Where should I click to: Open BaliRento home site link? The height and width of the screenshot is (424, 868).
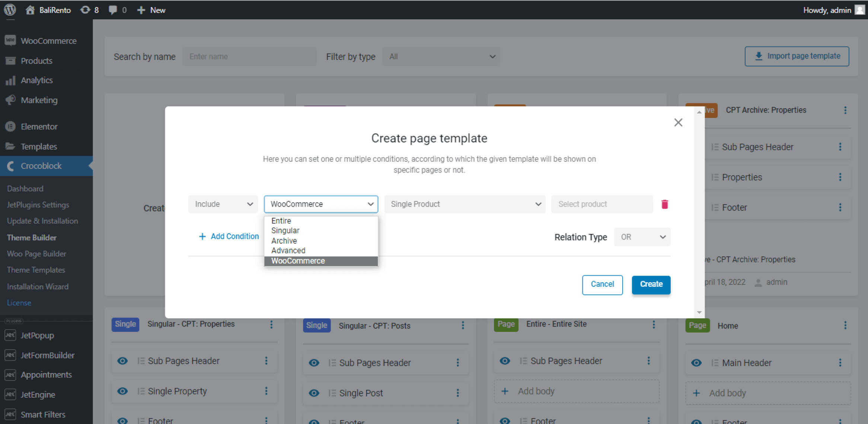(x=48, y=10)
